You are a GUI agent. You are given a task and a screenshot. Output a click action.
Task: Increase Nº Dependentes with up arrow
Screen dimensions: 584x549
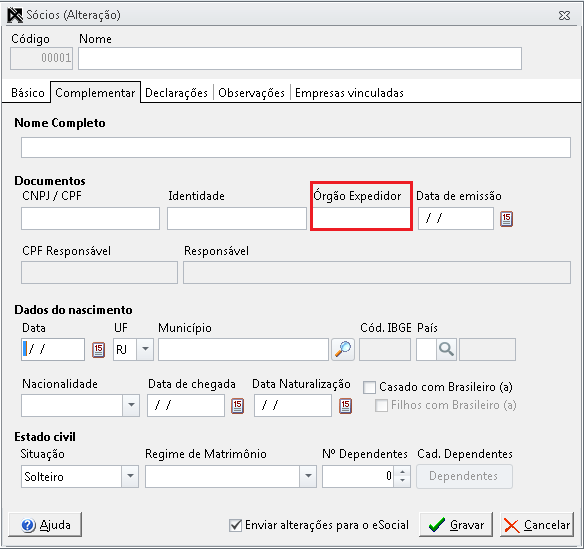tap(402, 472)
